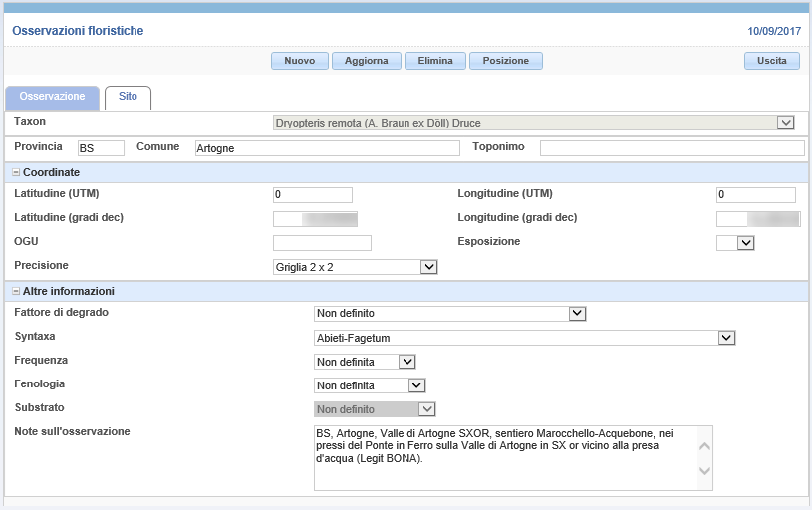Click the Comune field containing Artogne

click(x=327, y=148)
